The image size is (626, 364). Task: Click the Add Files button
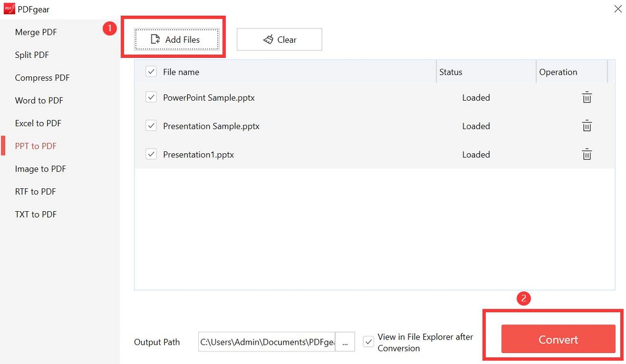click(176, 39)
